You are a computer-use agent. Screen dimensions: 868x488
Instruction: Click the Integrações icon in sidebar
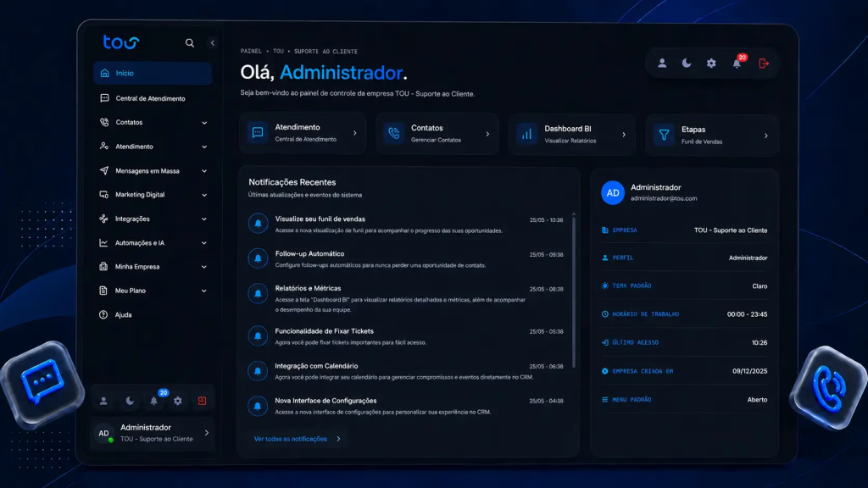tap(103, 219)
